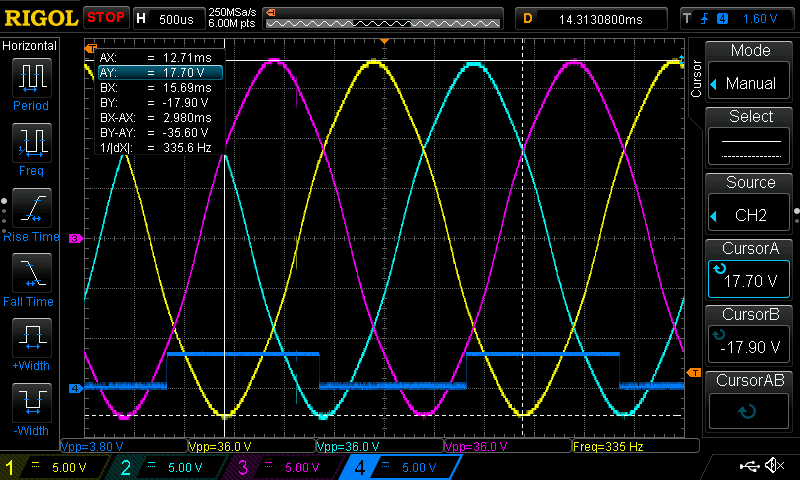Toggle channel 1 at 5.00 V

coord(54,467)
